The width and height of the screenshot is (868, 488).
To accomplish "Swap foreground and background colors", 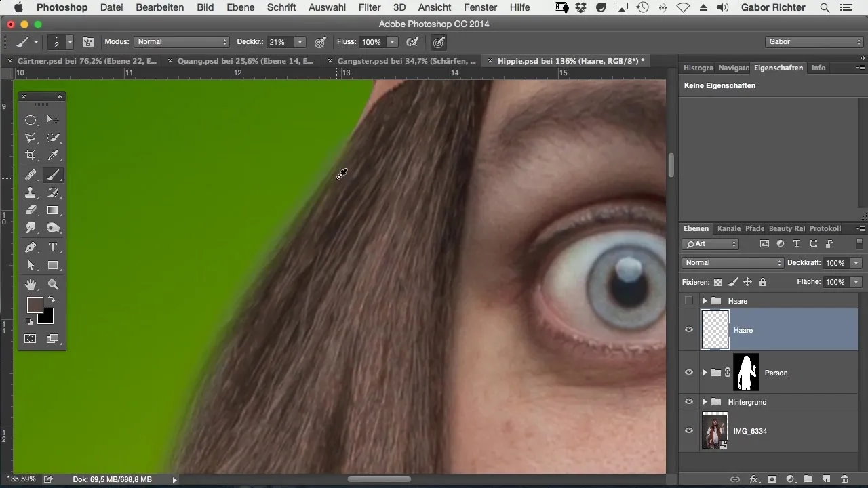I will pos(50,299).
